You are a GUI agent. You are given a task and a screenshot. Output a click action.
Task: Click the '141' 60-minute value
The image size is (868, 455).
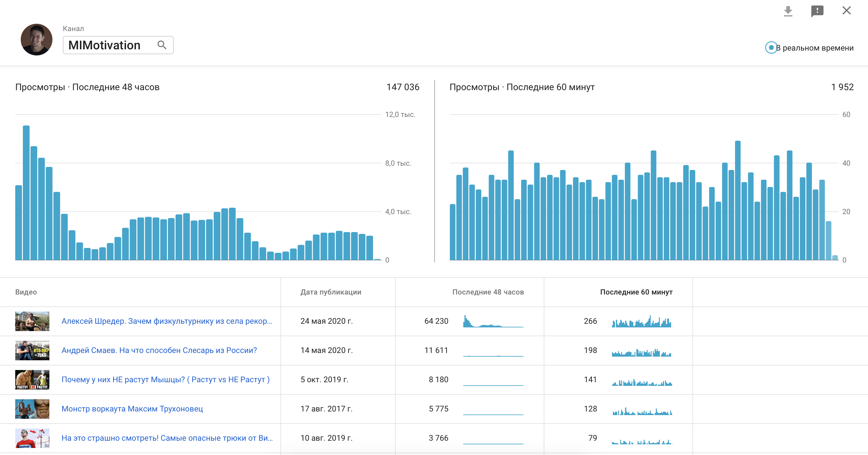pyautogui.click(x=590, y=379)
